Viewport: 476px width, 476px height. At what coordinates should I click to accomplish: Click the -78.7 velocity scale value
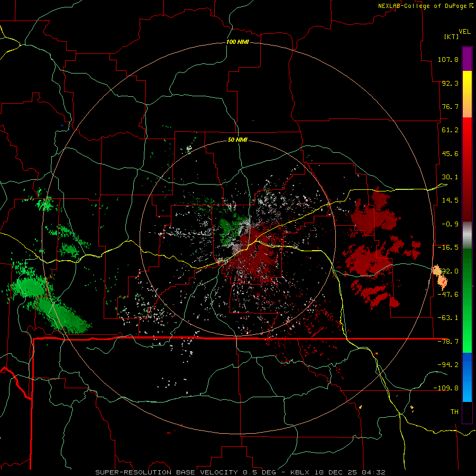(x=448, y=342)
